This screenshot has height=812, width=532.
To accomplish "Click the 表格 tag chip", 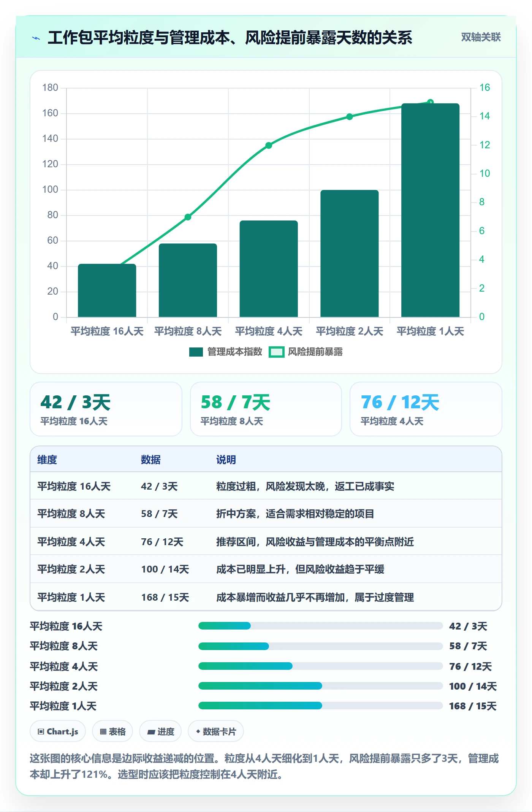I will click(x=112, y=731).
